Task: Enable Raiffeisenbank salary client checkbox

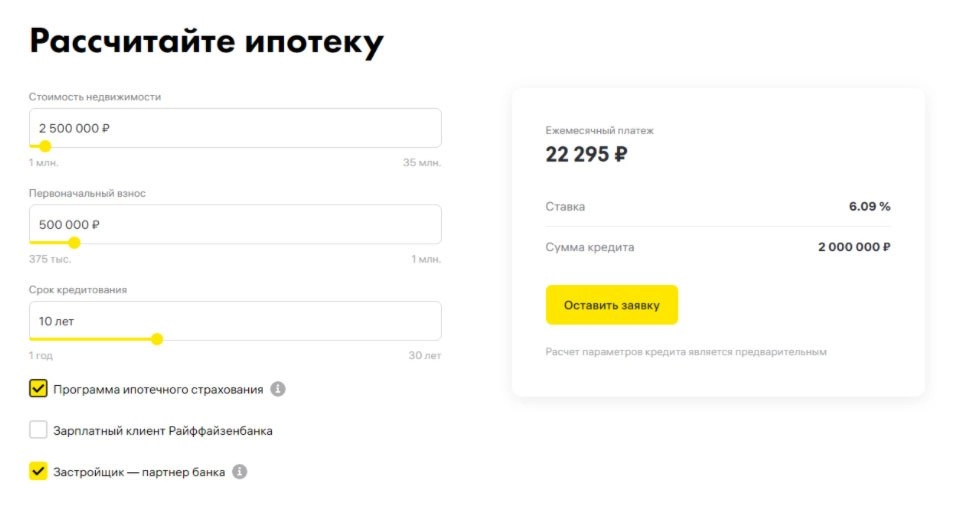Action: (39, 430)
